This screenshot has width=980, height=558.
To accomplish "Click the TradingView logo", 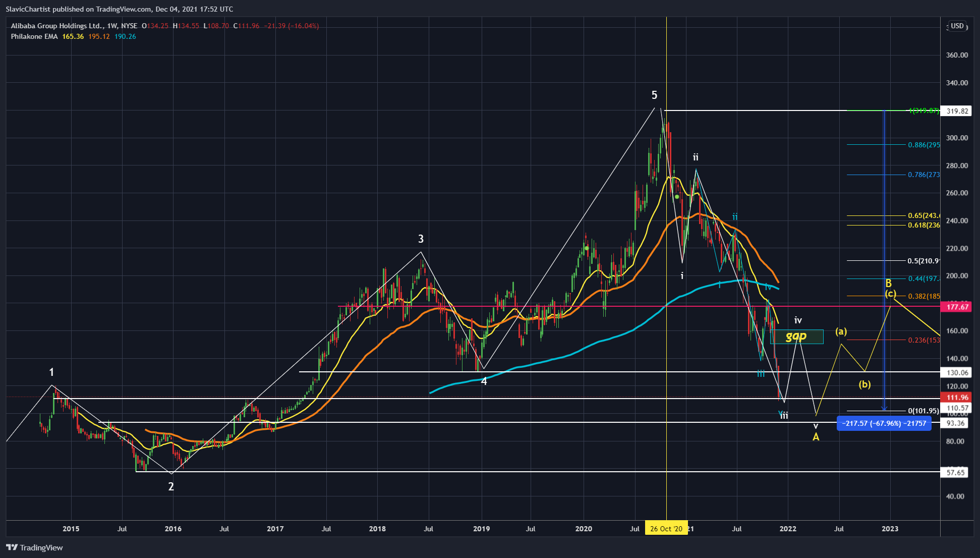I will [34, 547].
